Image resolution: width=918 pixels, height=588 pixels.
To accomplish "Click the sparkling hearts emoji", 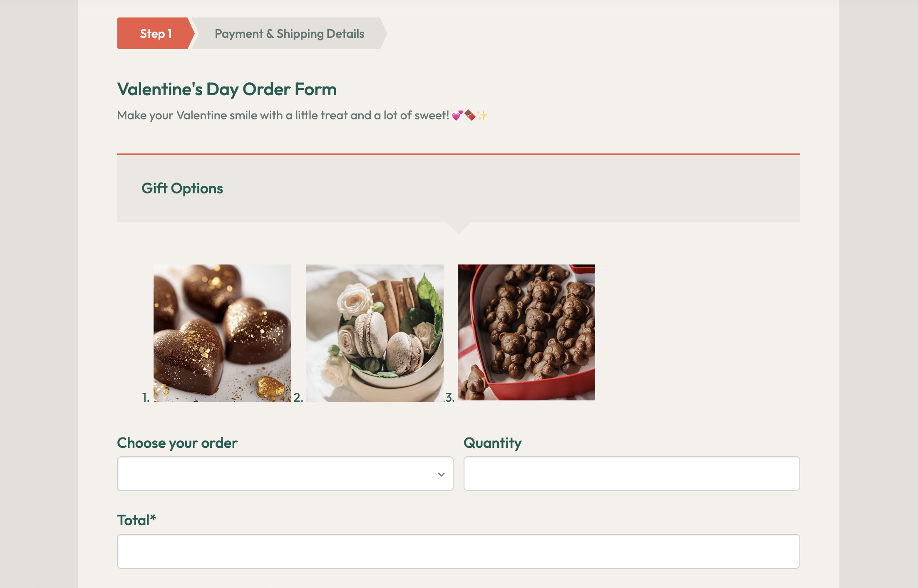I will pos(457,115).
